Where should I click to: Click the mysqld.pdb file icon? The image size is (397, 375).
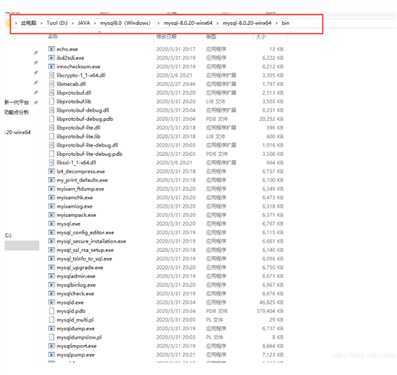tap(51, 311)
